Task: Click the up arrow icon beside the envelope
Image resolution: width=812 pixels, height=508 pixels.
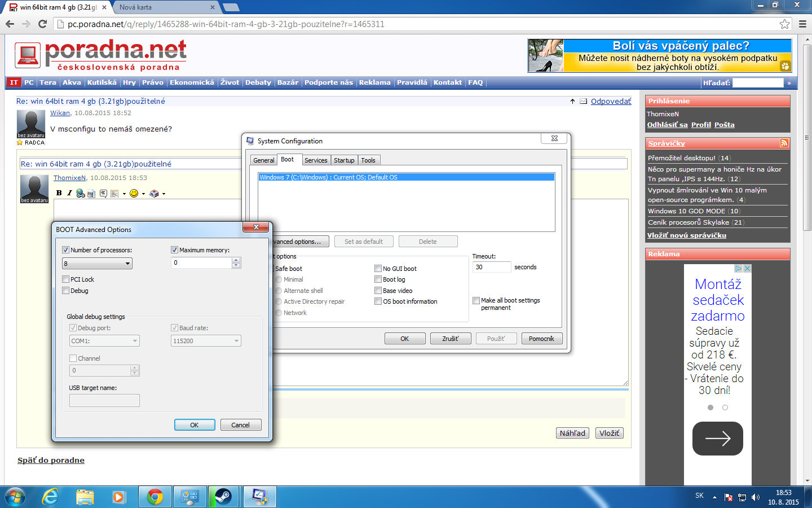Action: tap(572, 102)
